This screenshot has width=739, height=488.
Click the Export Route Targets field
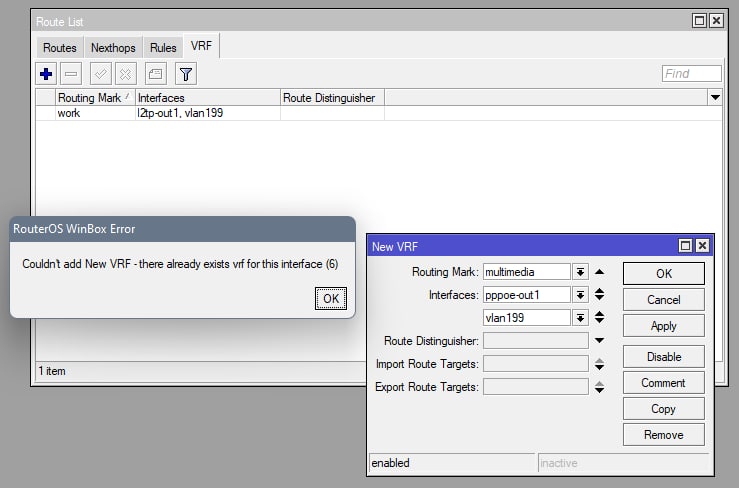[536, 387]
